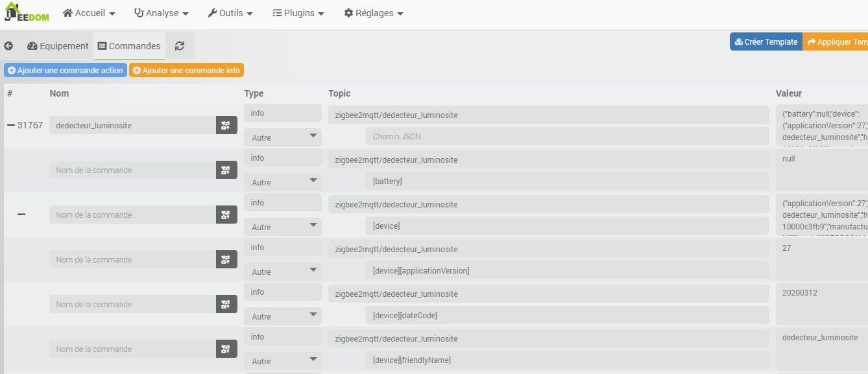Open Autre subtype dropdown on [battery] row
Screen dimensions: 868x374
coord(283,182)
